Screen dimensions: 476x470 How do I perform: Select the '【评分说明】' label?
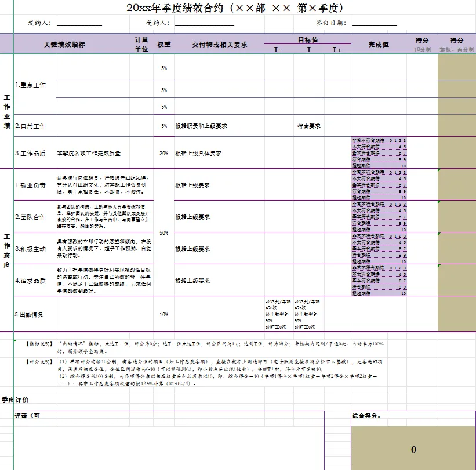tap(39, 362)
